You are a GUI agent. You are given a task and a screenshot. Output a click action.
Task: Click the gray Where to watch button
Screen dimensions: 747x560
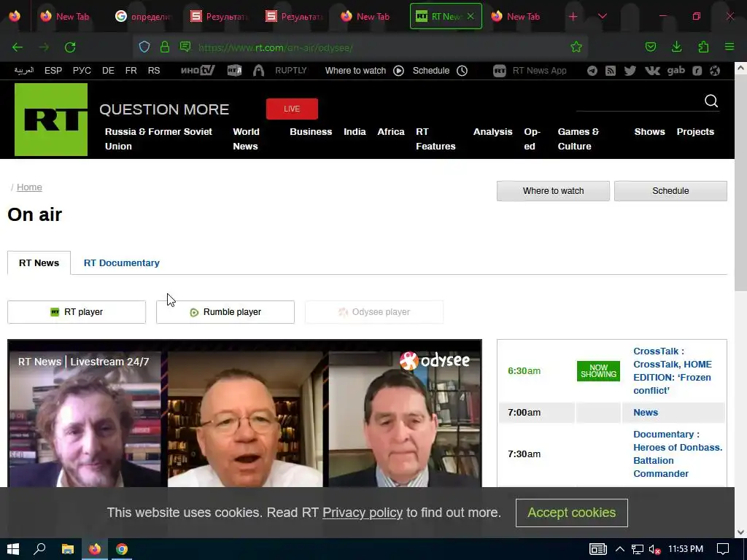553,191
